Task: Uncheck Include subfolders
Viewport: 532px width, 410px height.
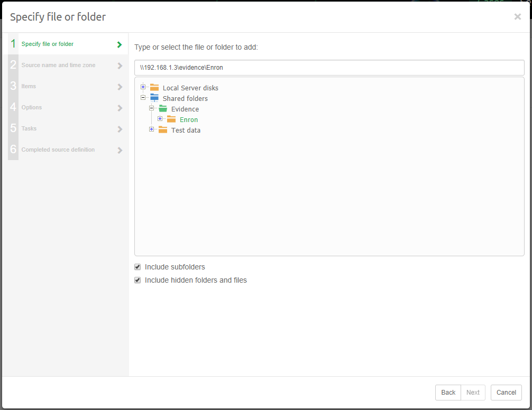Action: pos(137,267)
